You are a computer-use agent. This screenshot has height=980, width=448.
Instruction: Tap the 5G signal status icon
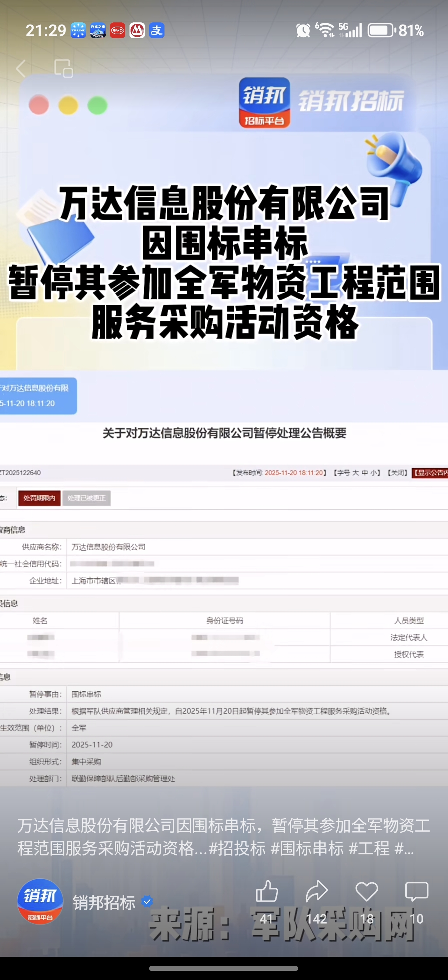pos(350,30)
